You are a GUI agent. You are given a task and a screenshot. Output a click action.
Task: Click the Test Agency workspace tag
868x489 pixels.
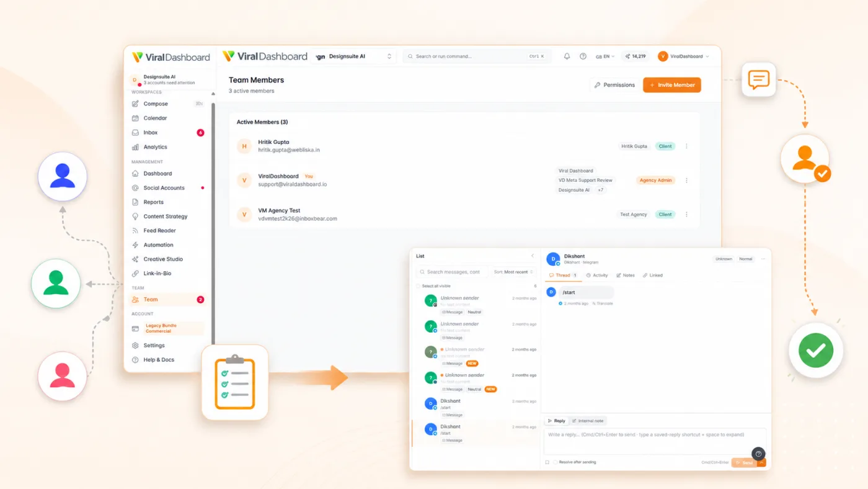634,215
